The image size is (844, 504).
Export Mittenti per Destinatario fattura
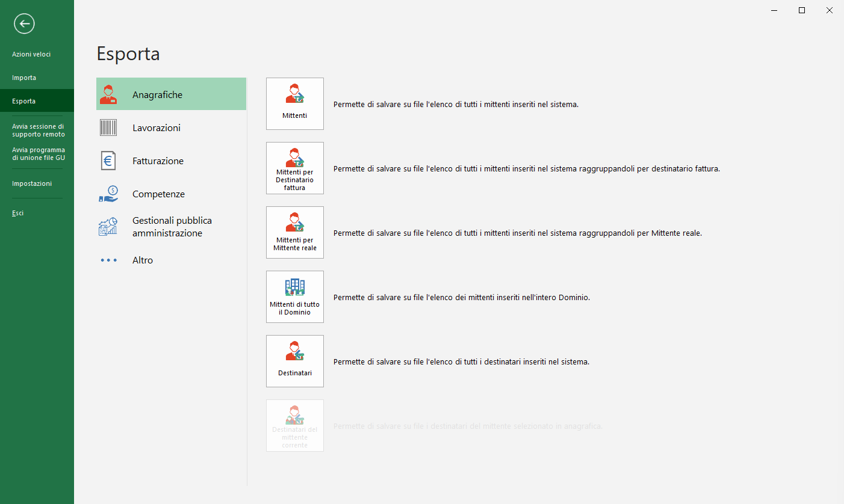295,168
